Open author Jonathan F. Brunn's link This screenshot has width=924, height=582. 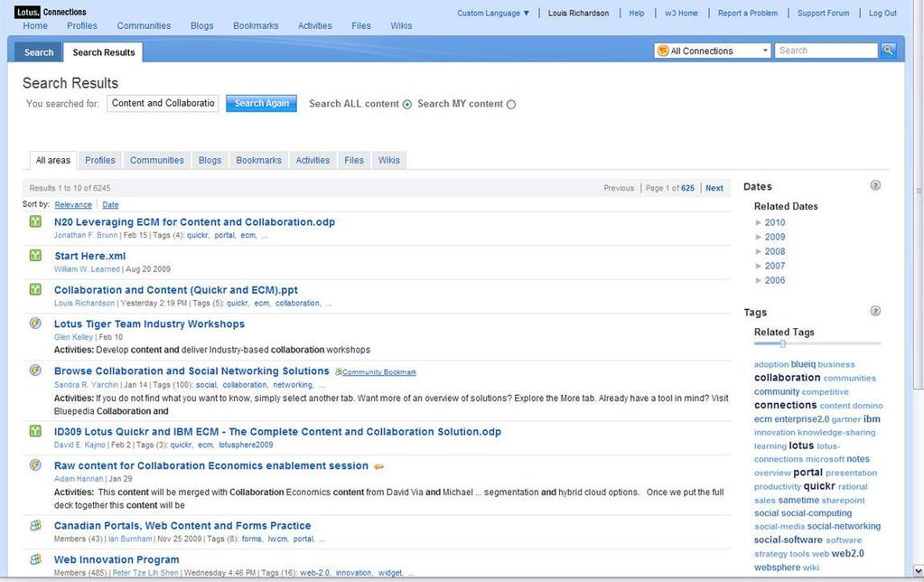click(86, 235)
